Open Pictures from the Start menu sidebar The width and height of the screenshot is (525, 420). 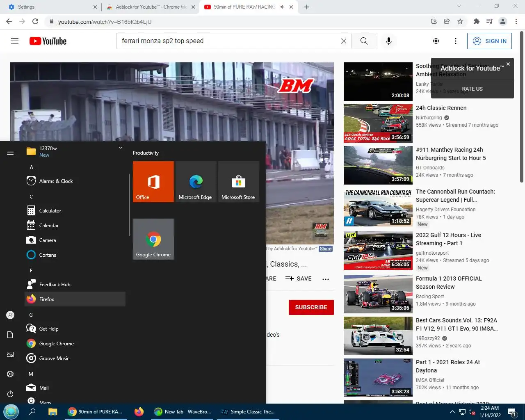10,354
